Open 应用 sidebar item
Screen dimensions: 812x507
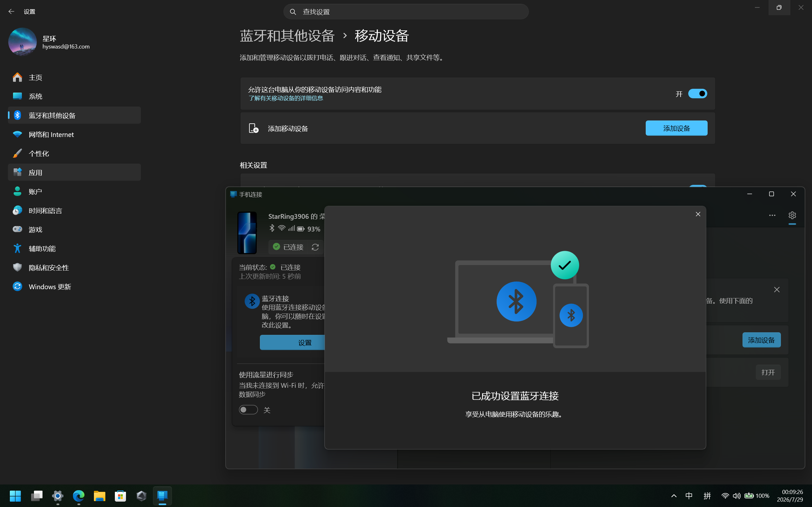click(x=74, y=172)
